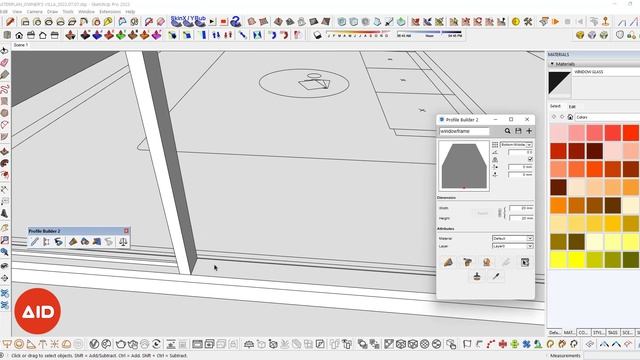Click the search magnifier in Profile Builder

pos(507,131)
